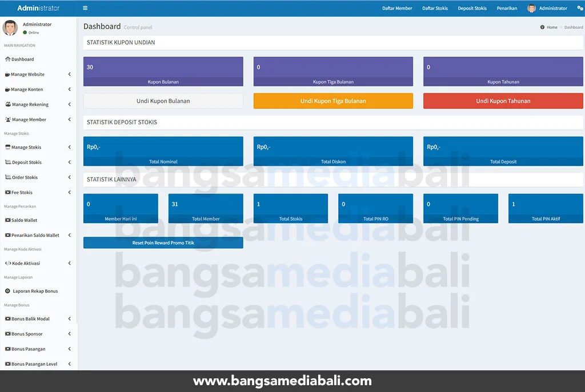Click Dashboard breadcrumb text

[x=574, y=27]
